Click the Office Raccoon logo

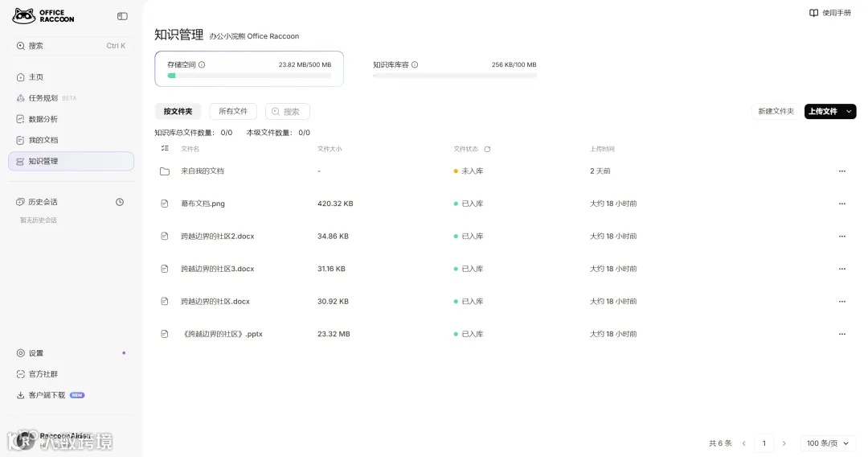(x=43, y=16)
